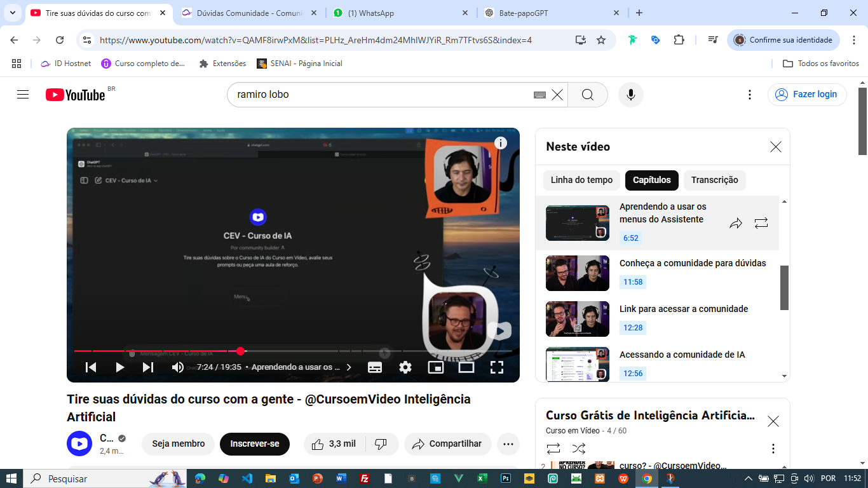Screen dimensions: 868x488
Task: Like the video (3,3 mil)
Action: (x=334, y=444)
